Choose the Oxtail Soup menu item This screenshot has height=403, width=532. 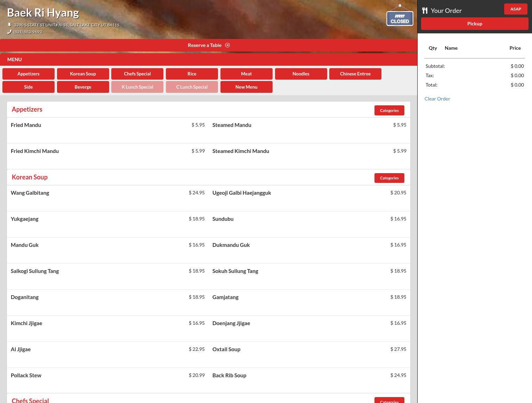pos(226,349)
